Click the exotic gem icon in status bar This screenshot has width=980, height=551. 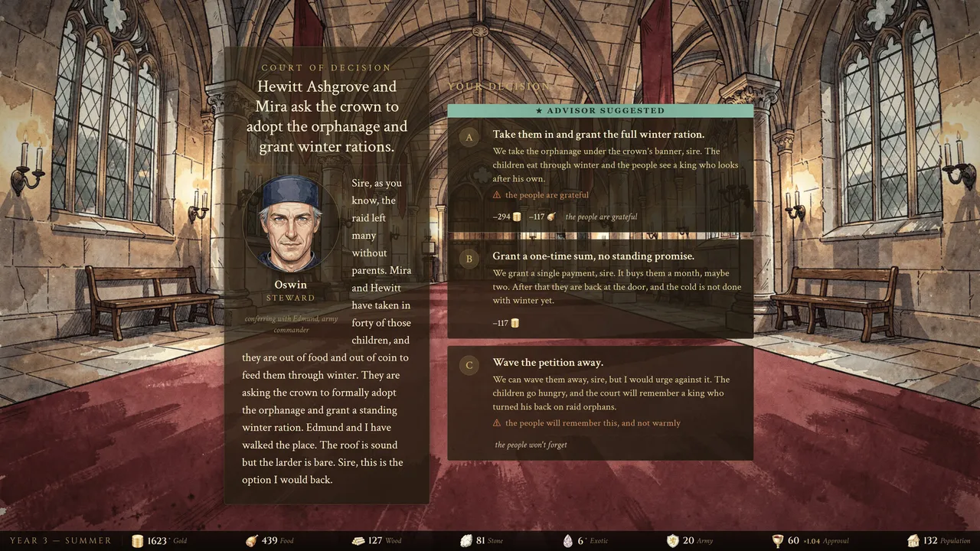point(567,541)
